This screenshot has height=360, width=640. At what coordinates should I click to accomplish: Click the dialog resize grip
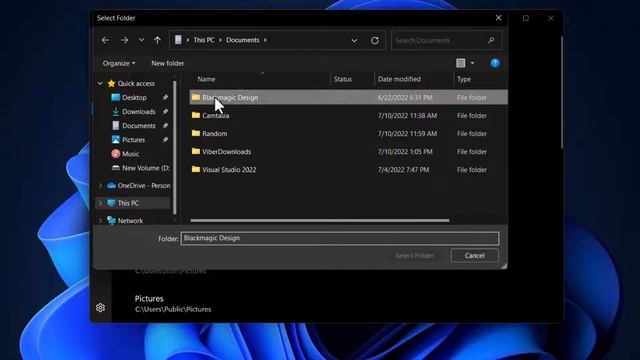504,266
